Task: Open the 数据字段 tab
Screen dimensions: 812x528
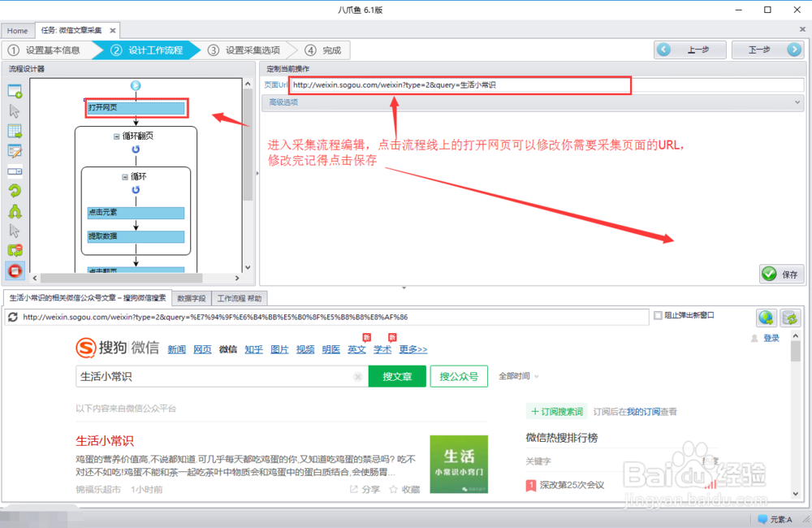Action: (191, 298)
